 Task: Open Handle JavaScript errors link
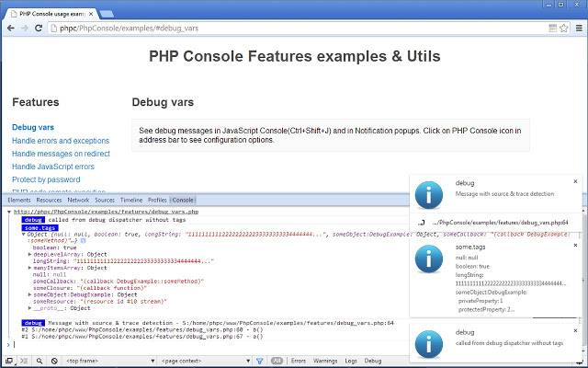[x=53, y=167]
